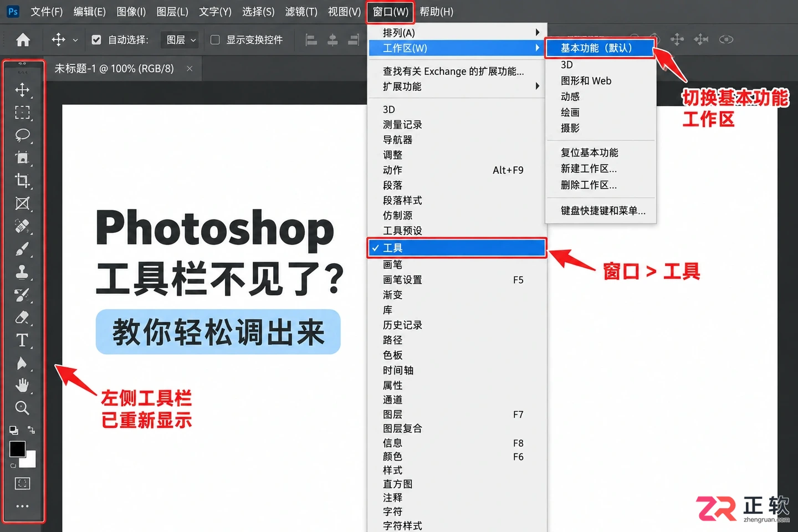Open the Edit Toolbar three-dots icon
Image resolution: width=798 pixels, height=532 pixels.
coord(22,506)
